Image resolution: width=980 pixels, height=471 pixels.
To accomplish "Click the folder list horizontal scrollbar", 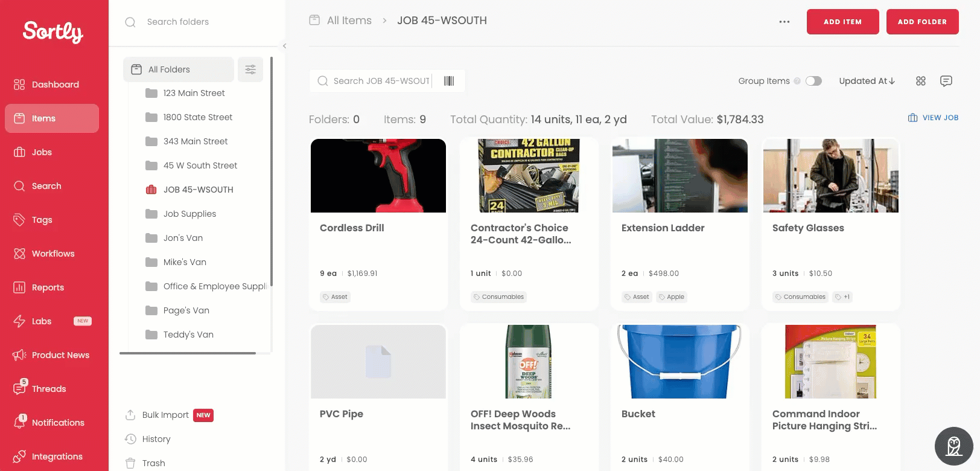I will point(188,353).
